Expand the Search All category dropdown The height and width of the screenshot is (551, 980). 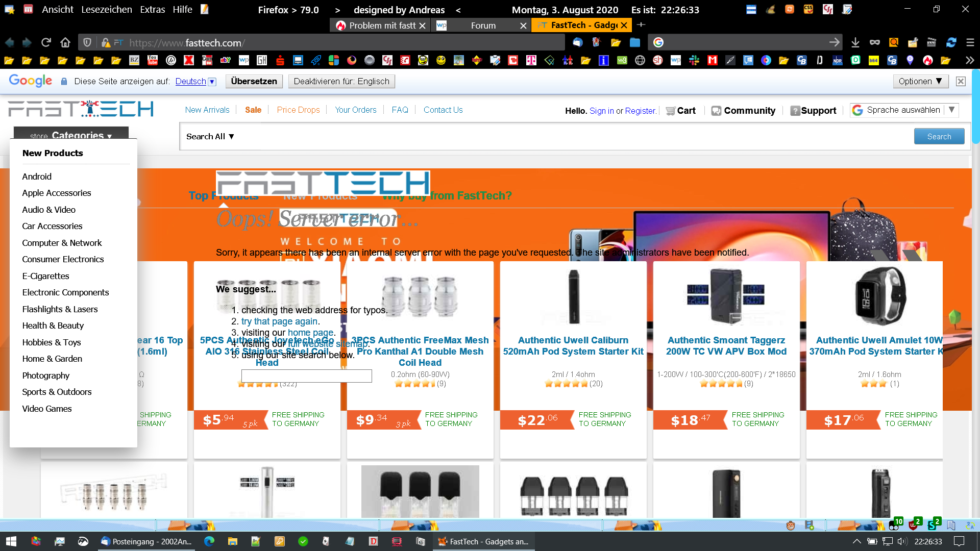pos(210,136)
